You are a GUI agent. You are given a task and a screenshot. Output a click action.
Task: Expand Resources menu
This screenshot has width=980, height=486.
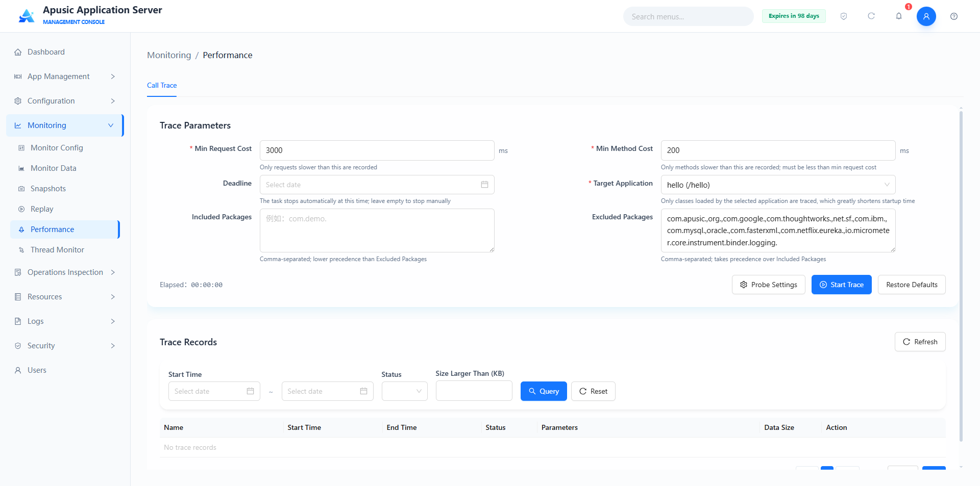65,297
